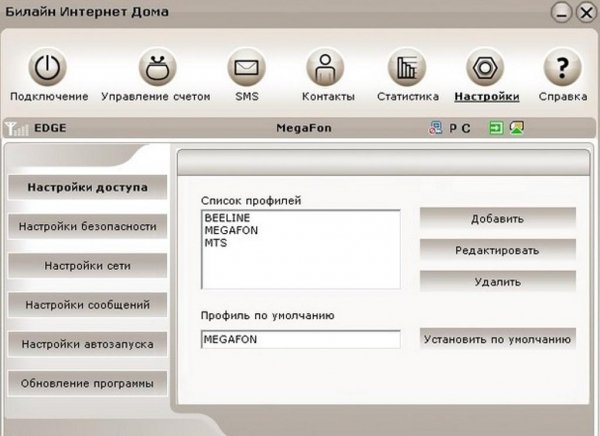Click the green arrow status icon

(496, 128)
